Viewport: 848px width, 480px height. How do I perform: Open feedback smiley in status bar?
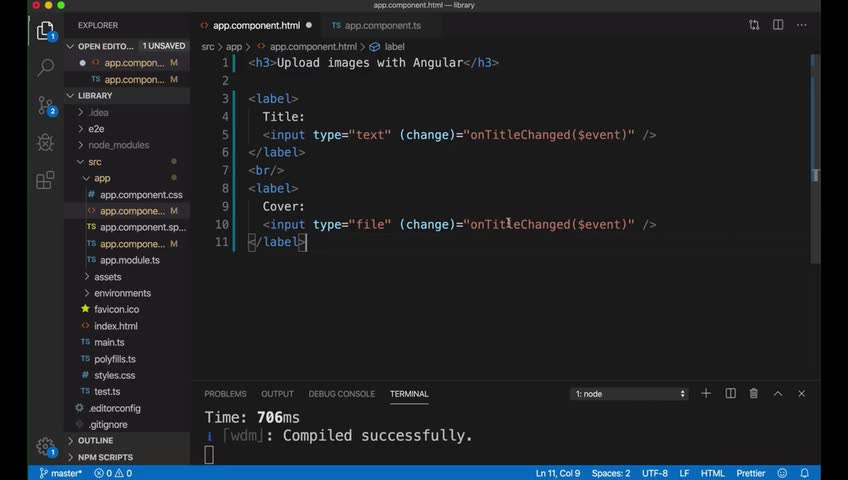tap(782, 474)
